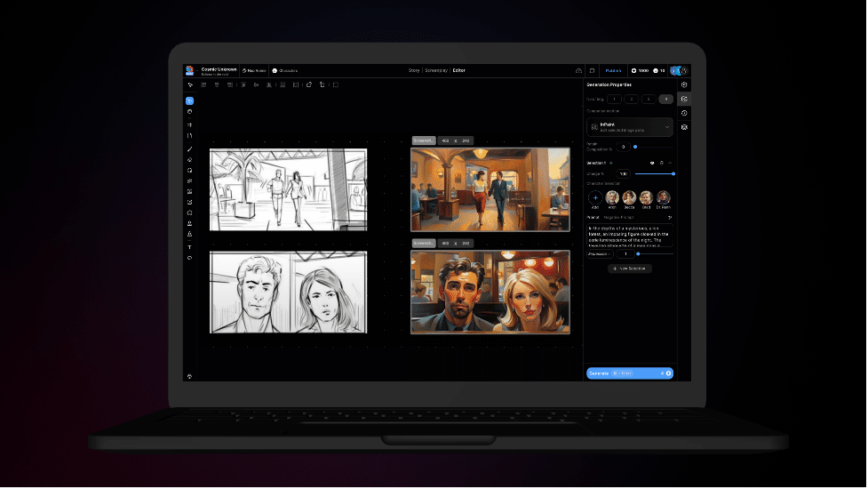Screen dimensions: 868x489
Task: Open the history clock icon in sidebar
Action: [x=684, y=113]
